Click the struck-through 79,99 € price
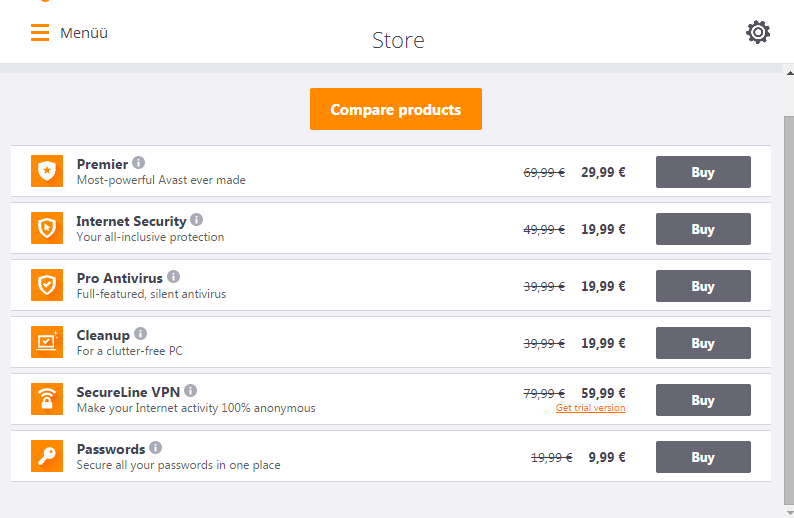 click(544, 393)
